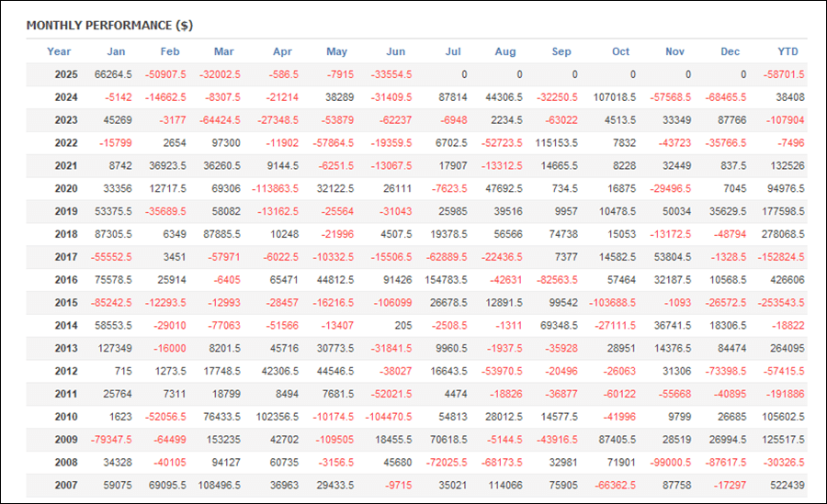
Task: Click the 2024 October value 107018.5
Action: (615, 97)
